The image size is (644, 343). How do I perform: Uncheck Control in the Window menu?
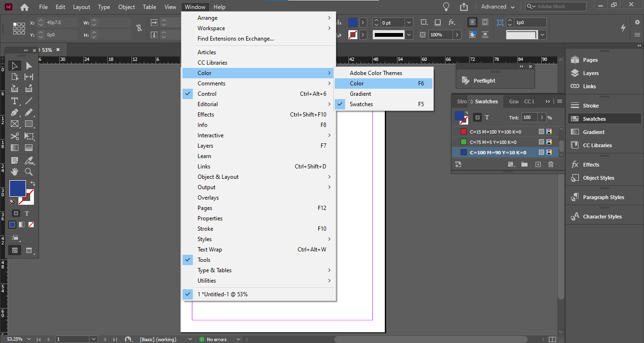coord(207,94)
